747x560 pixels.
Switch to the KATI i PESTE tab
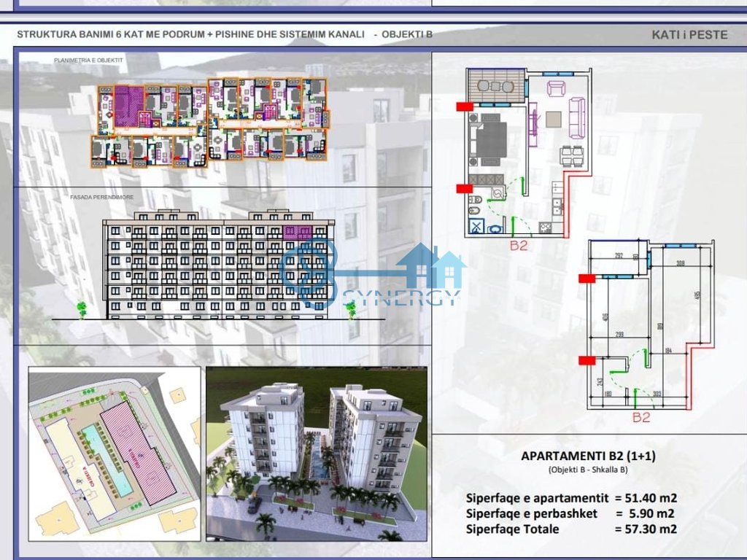click(689, 33)
